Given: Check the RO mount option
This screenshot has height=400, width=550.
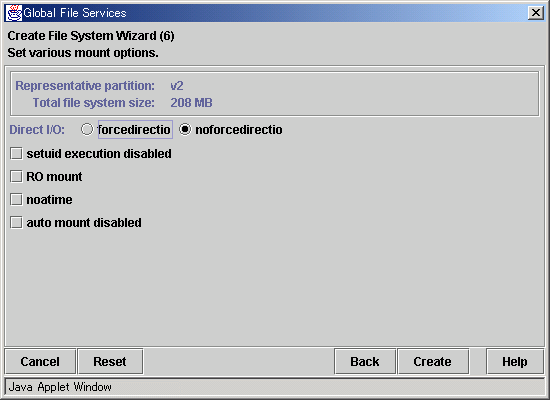Looking at the screenshot, I should (x=16, y=176).
